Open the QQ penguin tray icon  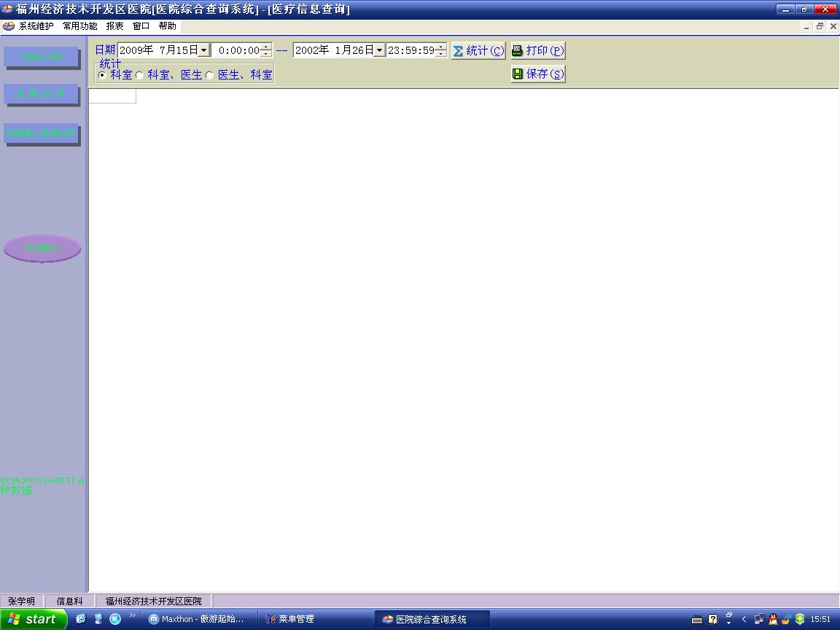point(772,619)
